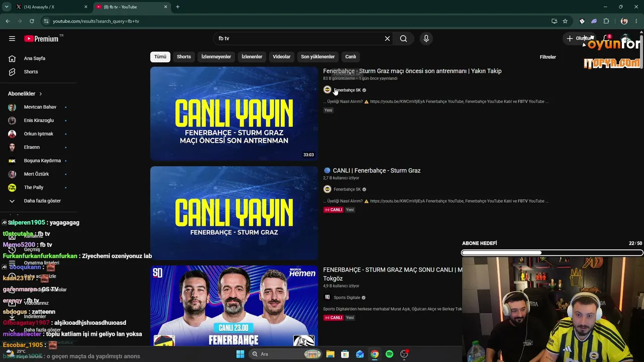Open the Ana Sayfa home item
The height and width of the screenshot is (362, 644).
click(35, 58)
